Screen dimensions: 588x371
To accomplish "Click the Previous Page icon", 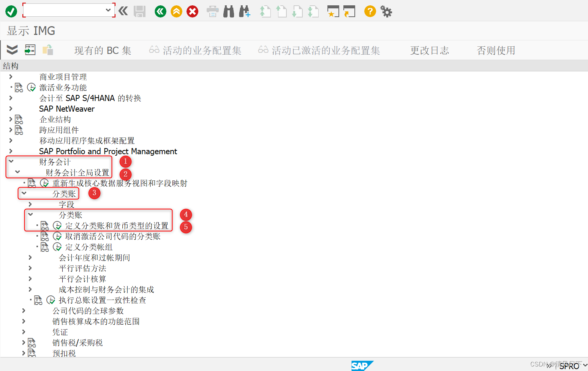I will click(281, 11).
